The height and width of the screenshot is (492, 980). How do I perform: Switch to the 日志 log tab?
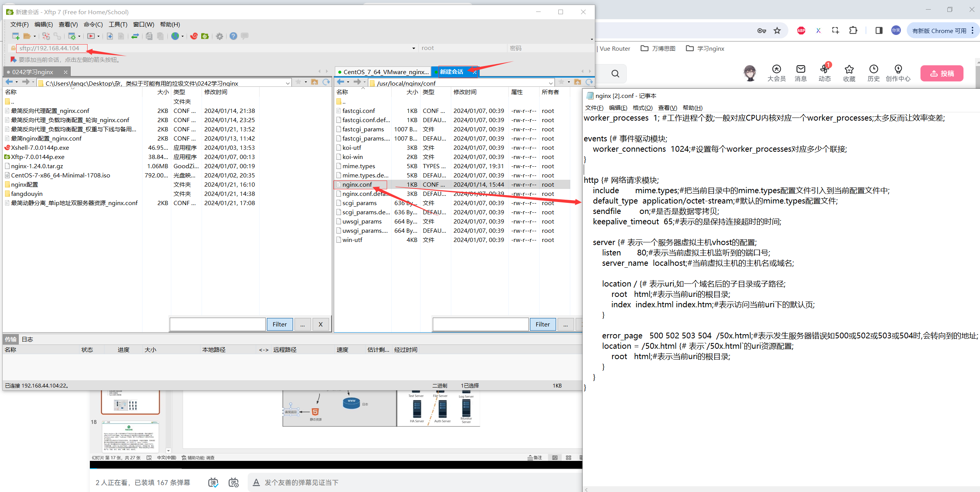pyautogui.click(x=27, y=340)
